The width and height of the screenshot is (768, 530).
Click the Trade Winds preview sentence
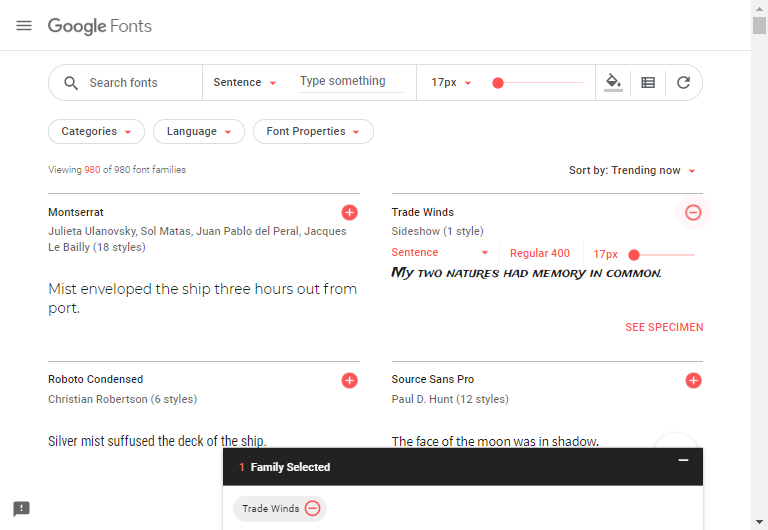[x=527, y=273]
